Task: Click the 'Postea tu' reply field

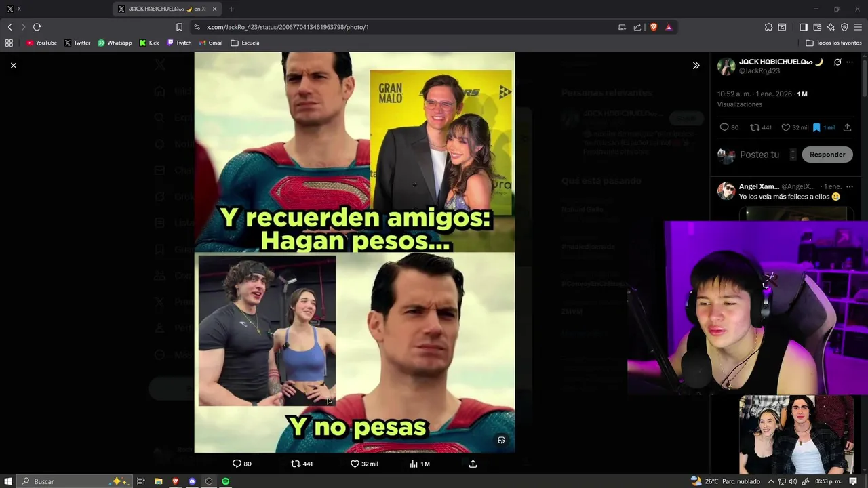Action: [759, 155]
